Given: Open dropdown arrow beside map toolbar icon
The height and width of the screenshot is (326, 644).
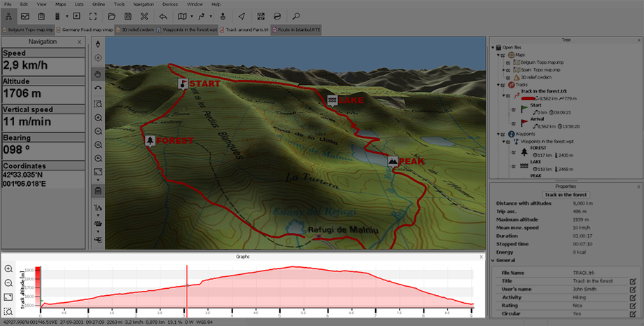Looking at the screenshot, I should [x=192, y=15].
